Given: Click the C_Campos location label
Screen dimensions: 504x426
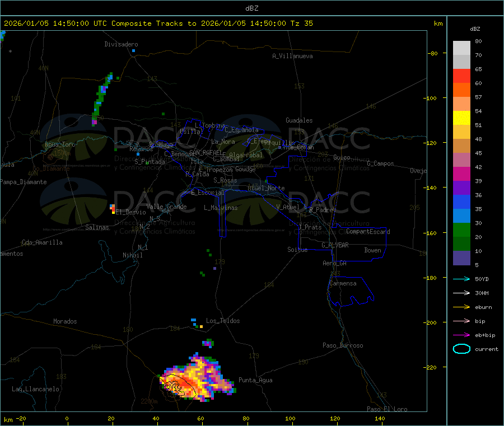Looking at the screenshot, I should [380, 163].
